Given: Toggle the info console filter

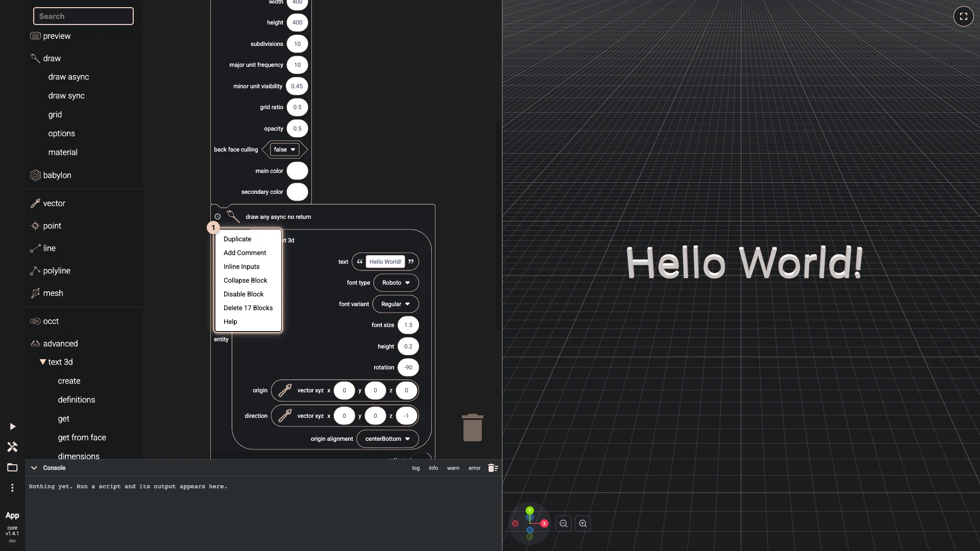Looking at the screenshot, I should tap(433, 468).
